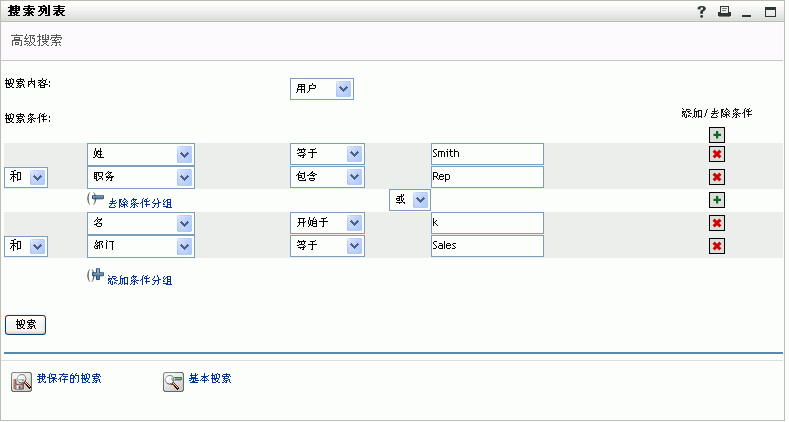Click the print icon in title bar

[724, 12]
